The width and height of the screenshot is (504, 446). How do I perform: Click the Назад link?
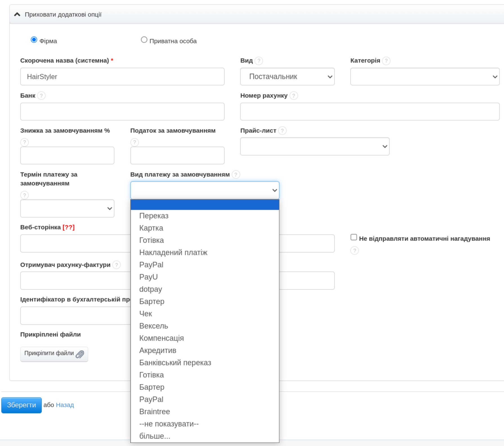click(x=65, y=405)
